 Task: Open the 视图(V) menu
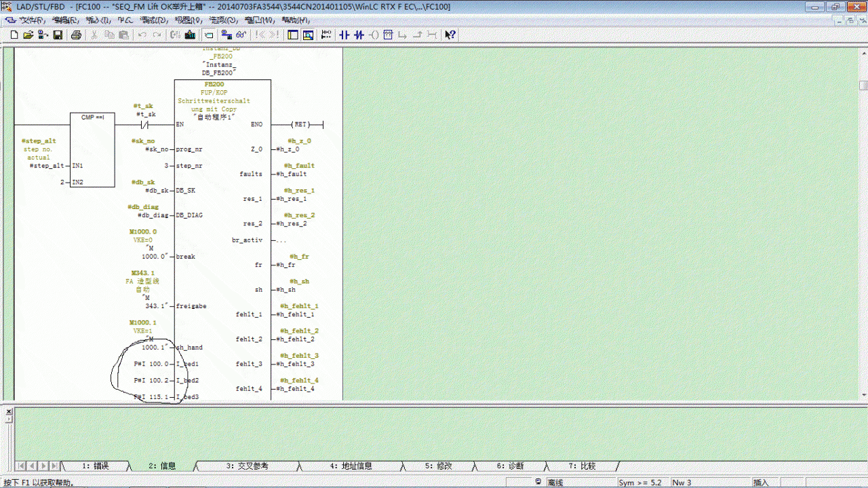(x=187, y=20)
